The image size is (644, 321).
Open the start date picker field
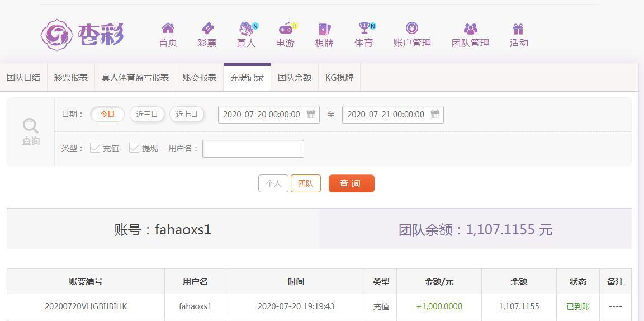[x=268, y=115]
